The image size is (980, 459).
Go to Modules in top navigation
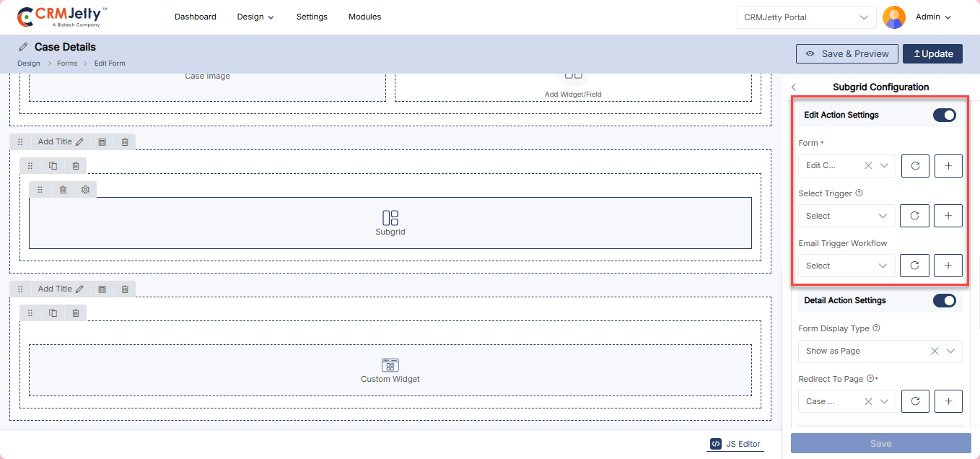pos(364,17)
